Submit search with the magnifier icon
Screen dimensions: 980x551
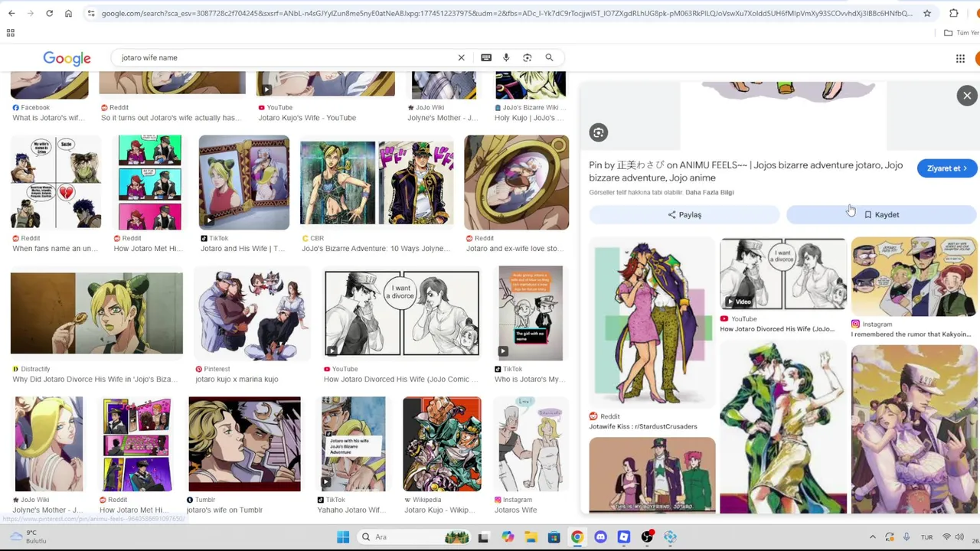549,57
